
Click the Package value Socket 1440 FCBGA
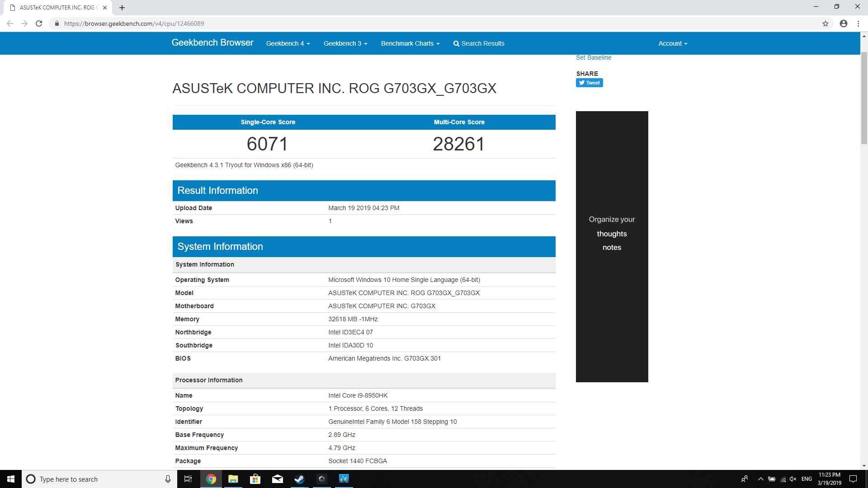[x=358, y=461]
